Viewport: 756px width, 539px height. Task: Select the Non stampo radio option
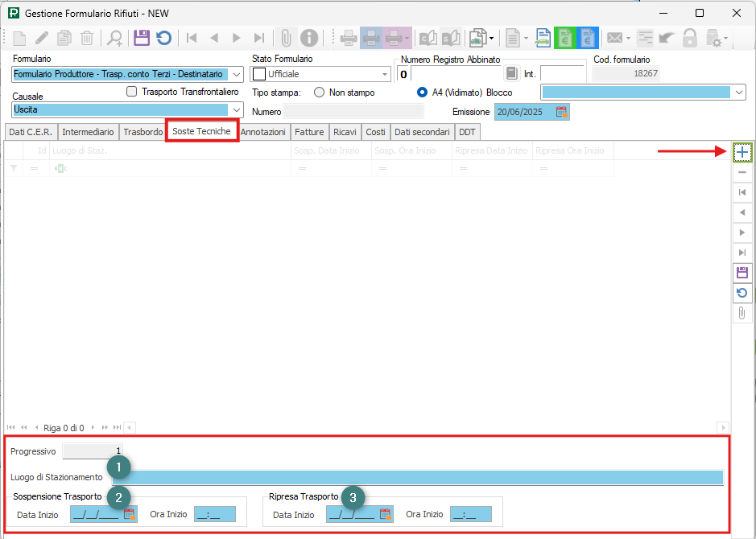tap(320, 93)
